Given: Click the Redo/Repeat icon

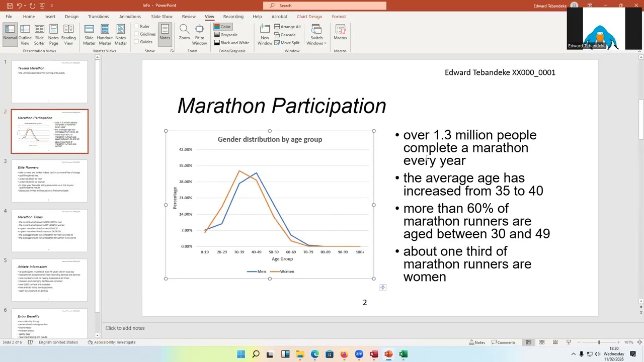Looking at the screenshot, I should coord(32,6).
